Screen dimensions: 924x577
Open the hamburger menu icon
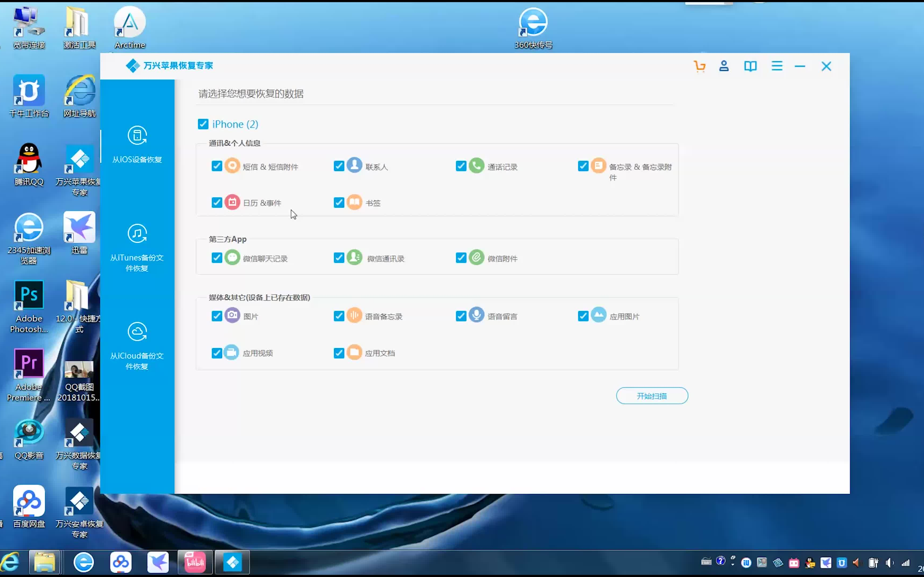click(x=777, y=67)
